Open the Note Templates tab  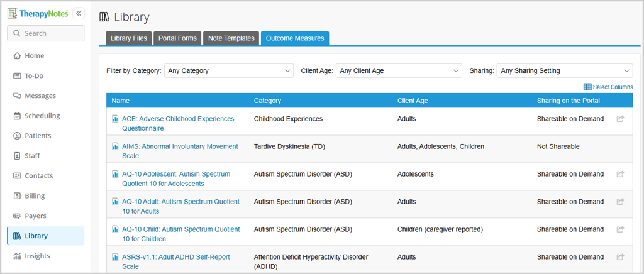(x=231, y=38)
